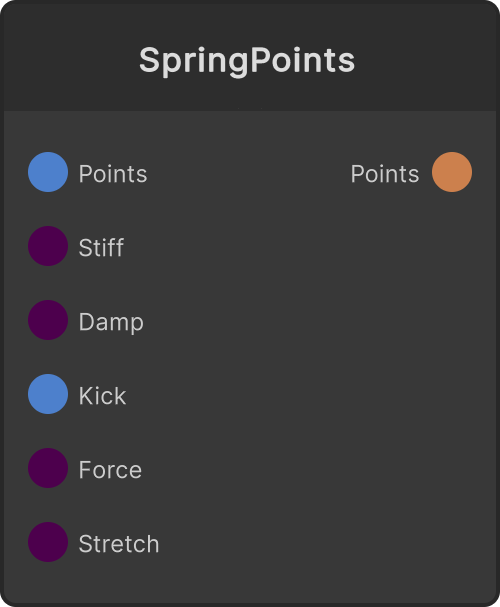Click the Stretch parameter label
The height and width of the screenshot is (607, 500).
119,544
